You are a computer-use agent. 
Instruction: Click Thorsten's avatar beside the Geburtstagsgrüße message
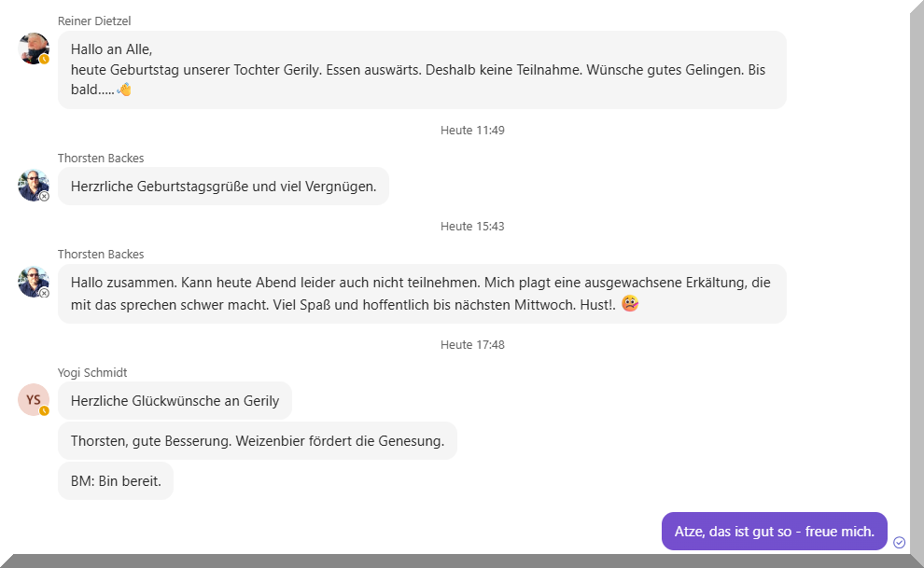(x=34, y=185)
